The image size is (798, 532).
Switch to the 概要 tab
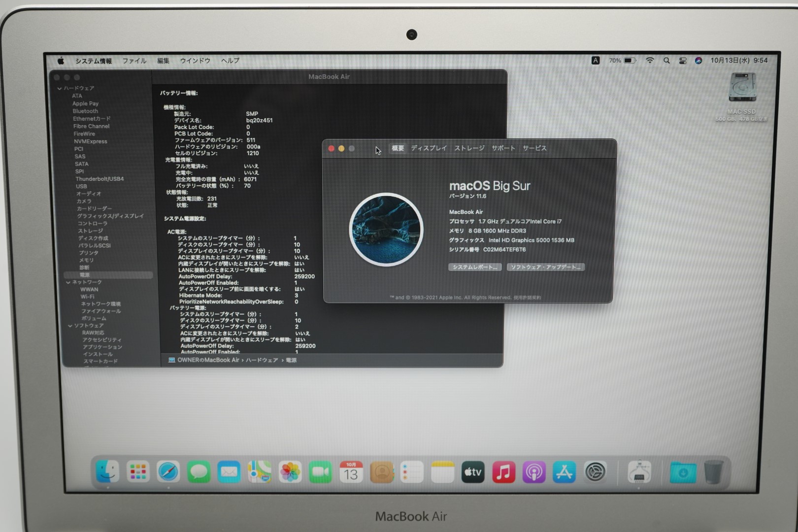(398, 148)
